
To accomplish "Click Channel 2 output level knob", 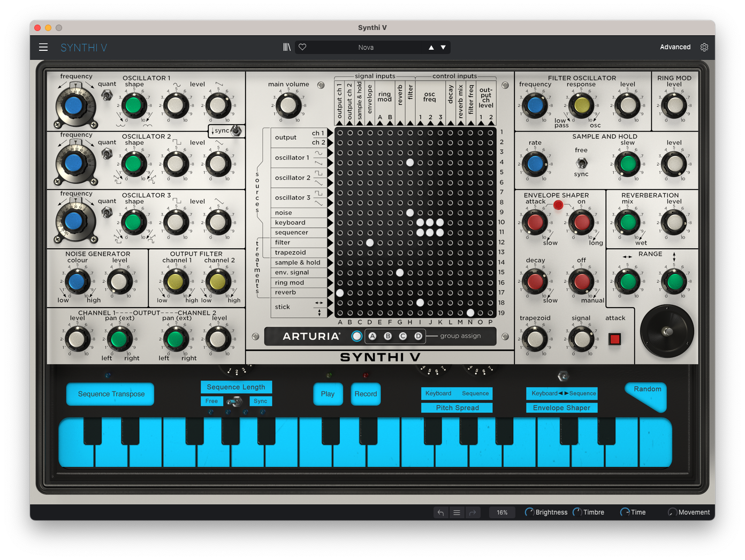I will 217,339.
